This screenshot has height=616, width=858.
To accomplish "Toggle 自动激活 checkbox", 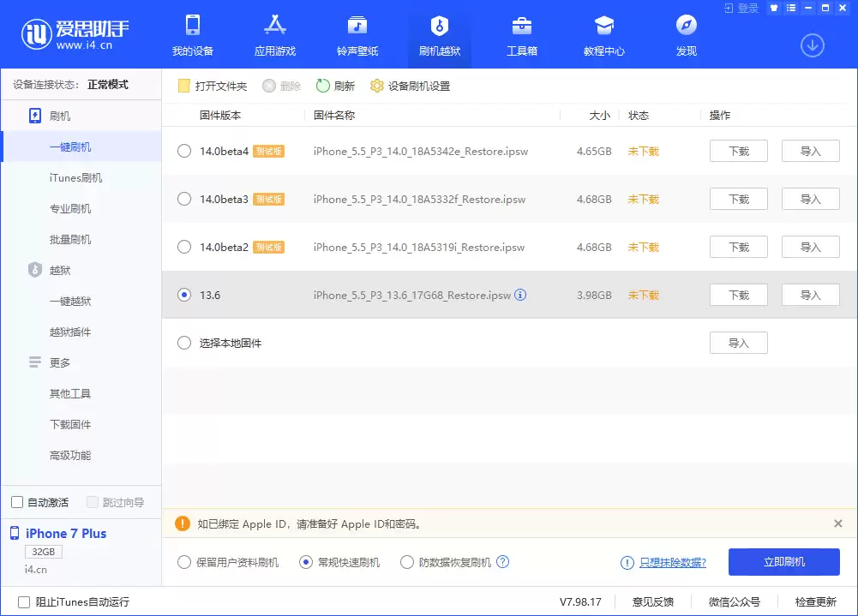I will 17,502.
